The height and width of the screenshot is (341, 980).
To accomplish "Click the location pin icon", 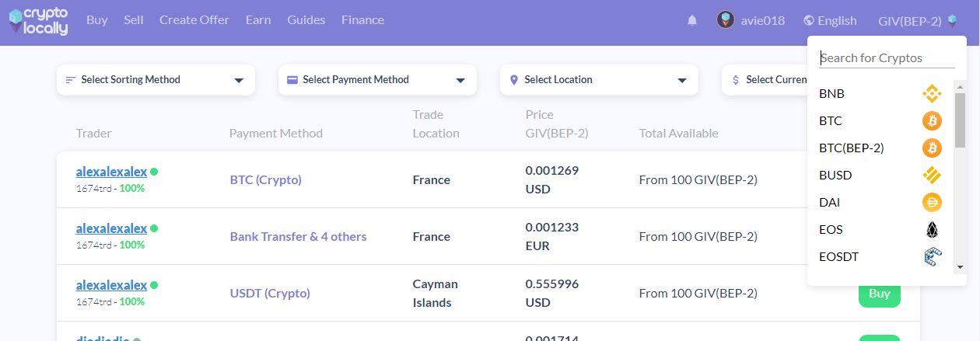I will pos(514,80).
